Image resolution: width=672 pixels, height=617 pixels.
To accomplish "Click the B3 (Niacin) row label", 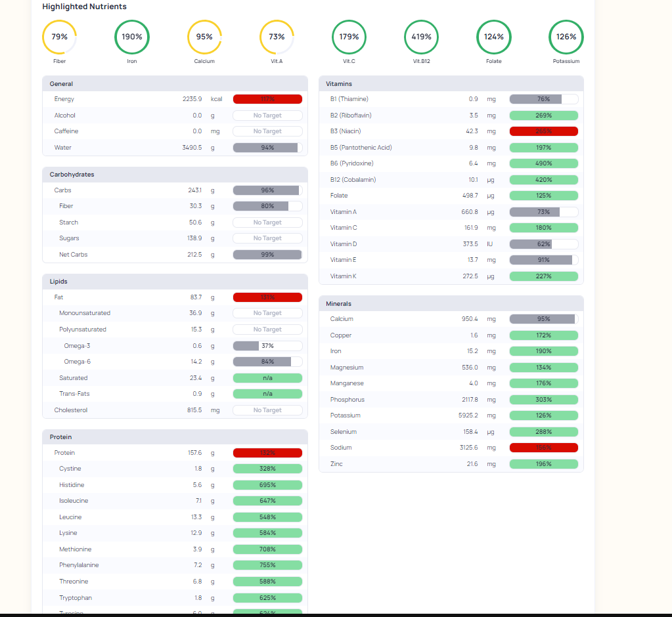I will point(346,131).
